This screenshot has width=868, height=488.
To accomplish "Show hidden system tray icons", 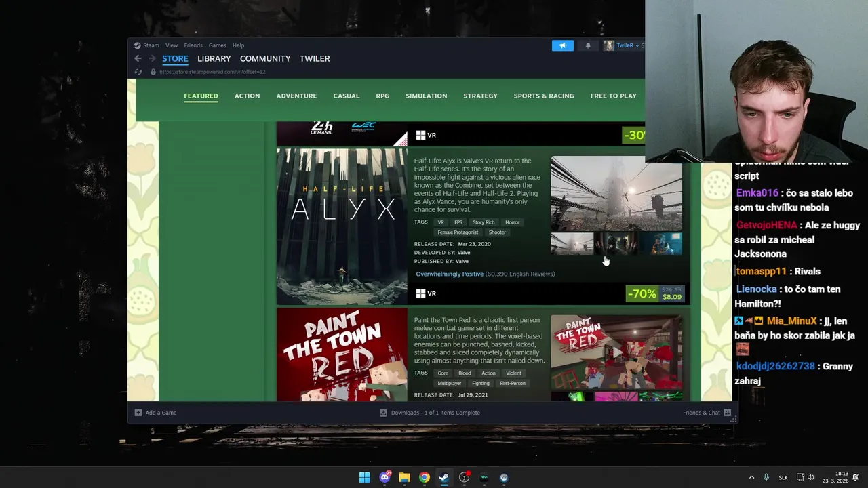I will (751, 478).
